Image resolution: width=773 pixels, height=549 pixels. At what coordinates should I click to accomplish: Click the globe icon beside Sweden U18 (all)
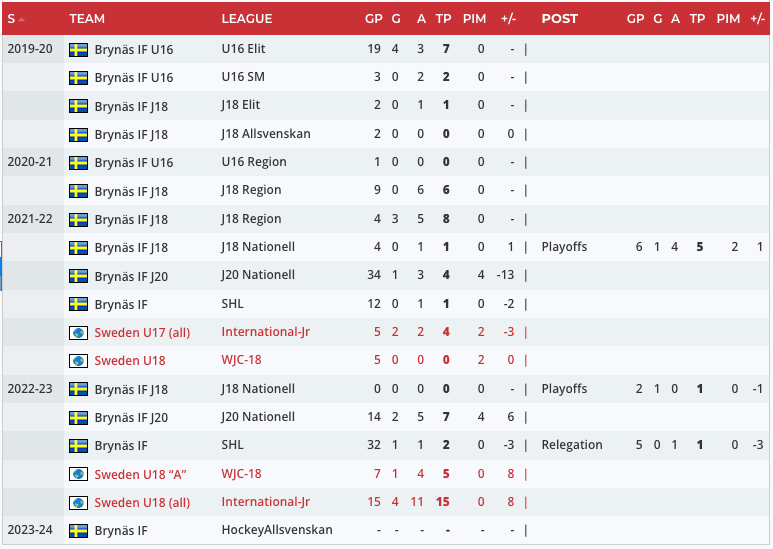(78, 502)
